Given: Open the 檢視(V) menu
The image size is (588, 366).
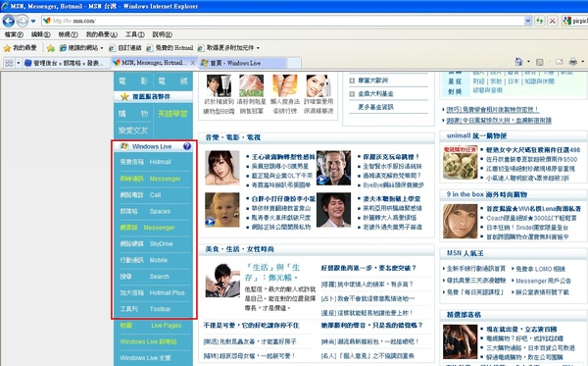Looking at the screenshot, I should [x=68, y=34].
